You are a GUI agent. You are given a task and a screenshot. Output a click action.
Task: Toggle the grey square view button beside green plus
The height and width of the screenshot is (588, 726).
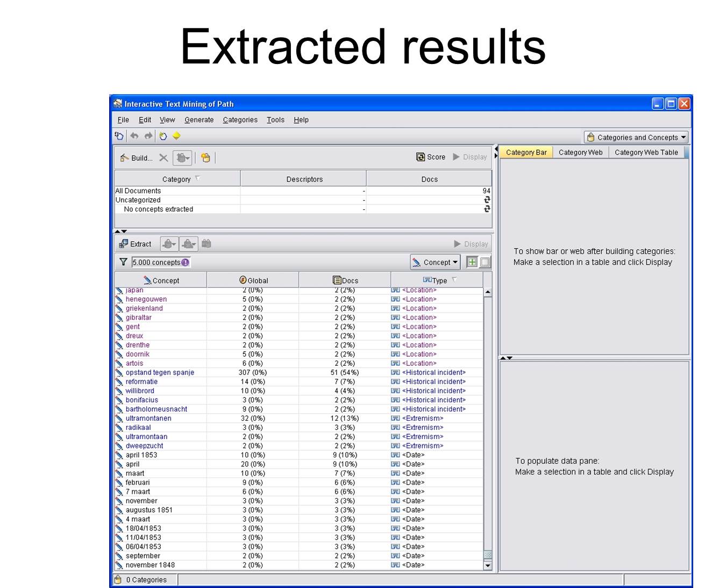click(x=485, y=262)
